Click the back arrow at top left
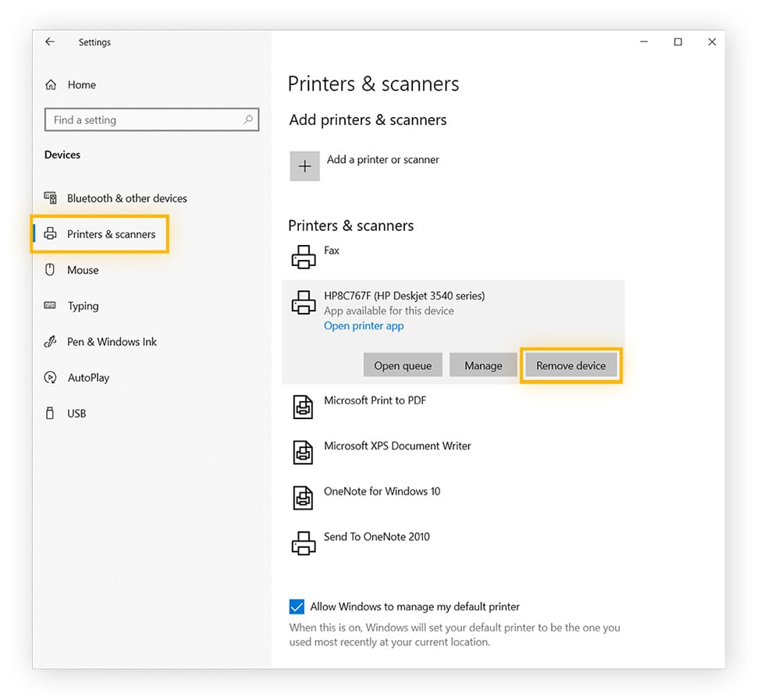Viewport: 757px width, 700px height. click(x=49, y=42)
